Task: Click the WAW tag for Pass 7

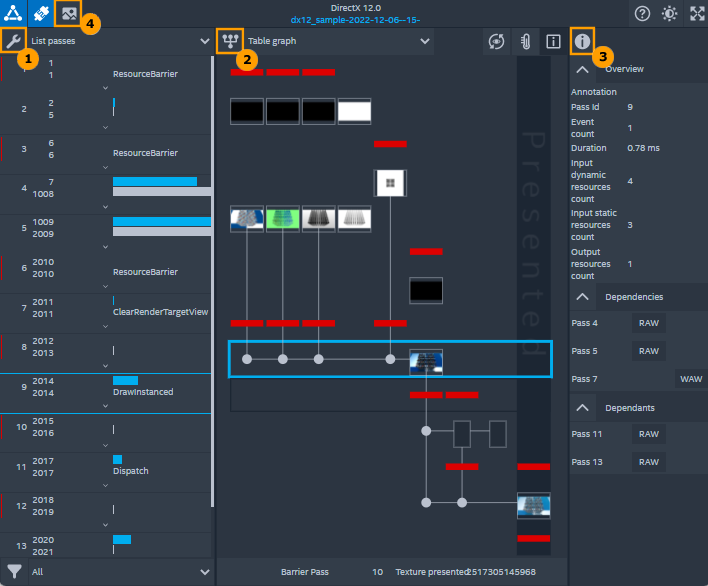Action: 691,379
